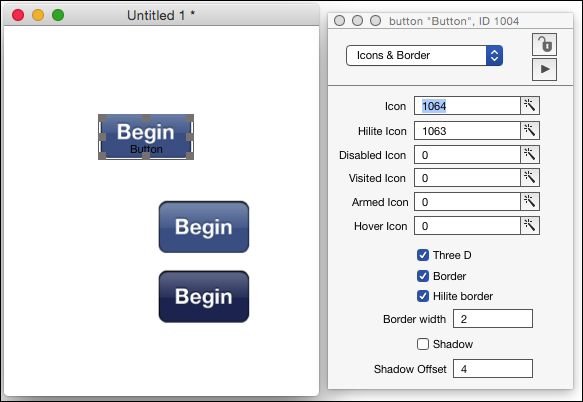Screen dimensions: 583x402
Task: Click the magic wand beside Icon field
Action: pyautogui.click(x=529, y=106)
